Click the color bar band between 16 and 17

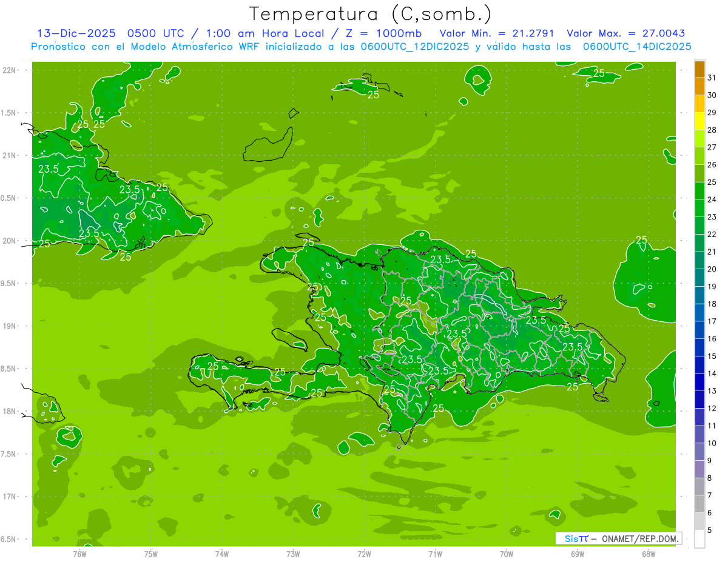tap(699, 330)
